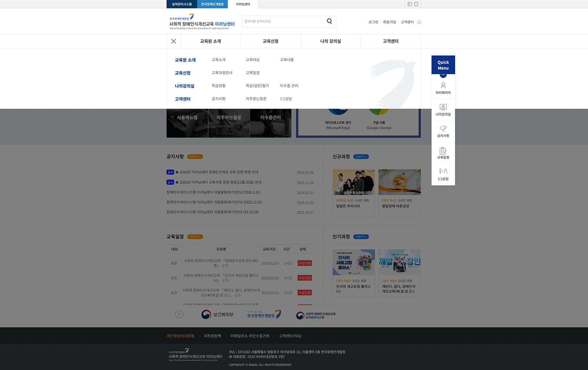
Task: Open the 발달장애 바른공감 course thumbnail
Action: pos(399,182)
